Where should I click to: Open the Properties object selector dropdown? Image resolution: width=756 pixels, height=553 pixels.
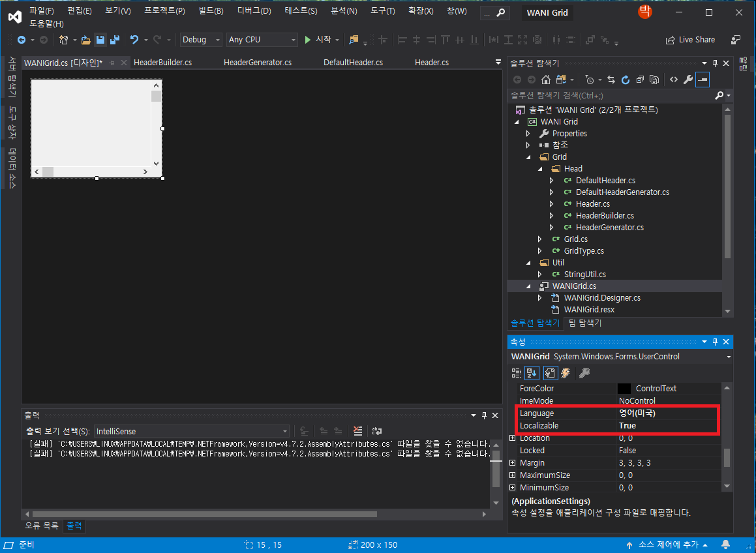pos(729,357)
